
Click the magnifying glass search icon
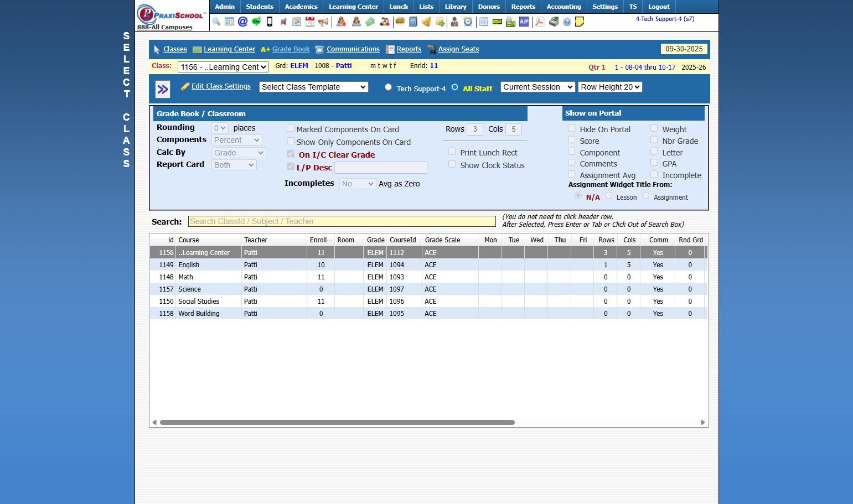click(x=216, y=22)
